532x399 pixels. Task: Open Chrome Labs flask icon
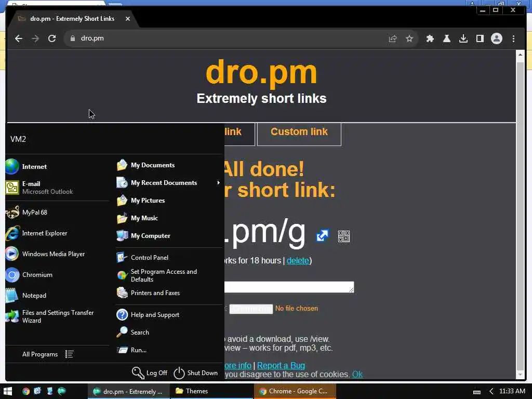tap(446, 38)
